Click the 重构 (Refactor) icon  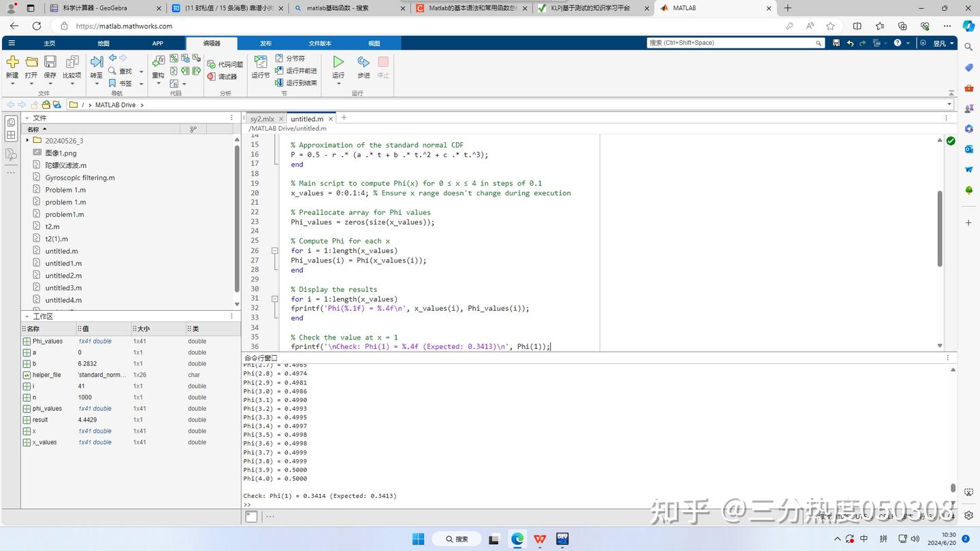pyautogui.click(x=158, y=62)
